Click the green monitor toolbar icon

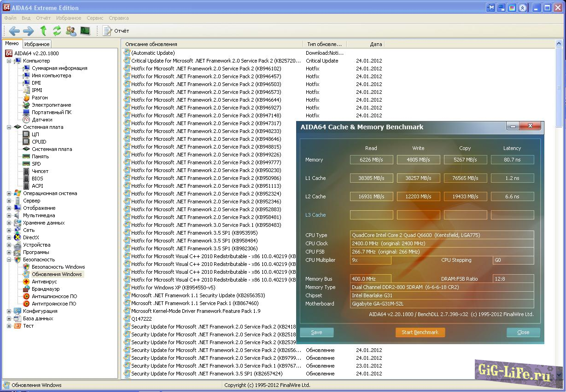click(x=85, y=31)
